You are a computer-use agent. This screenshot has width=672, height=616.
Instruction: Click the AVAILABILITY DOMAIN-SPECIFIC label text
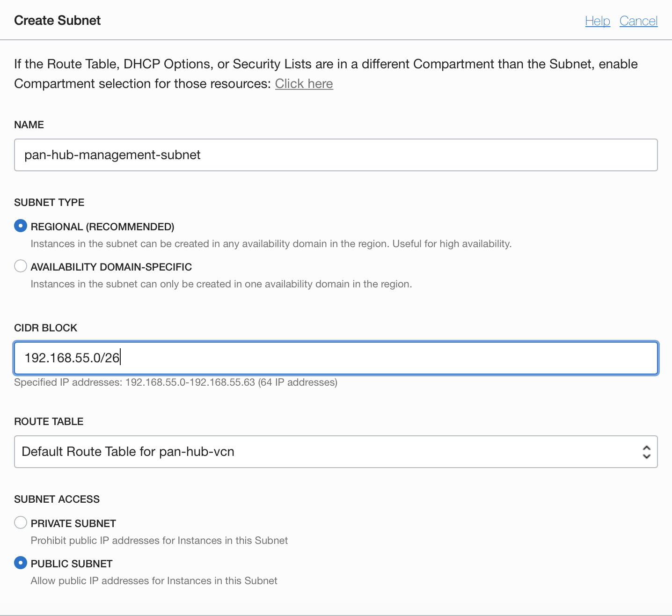click(x=111, y=267)
